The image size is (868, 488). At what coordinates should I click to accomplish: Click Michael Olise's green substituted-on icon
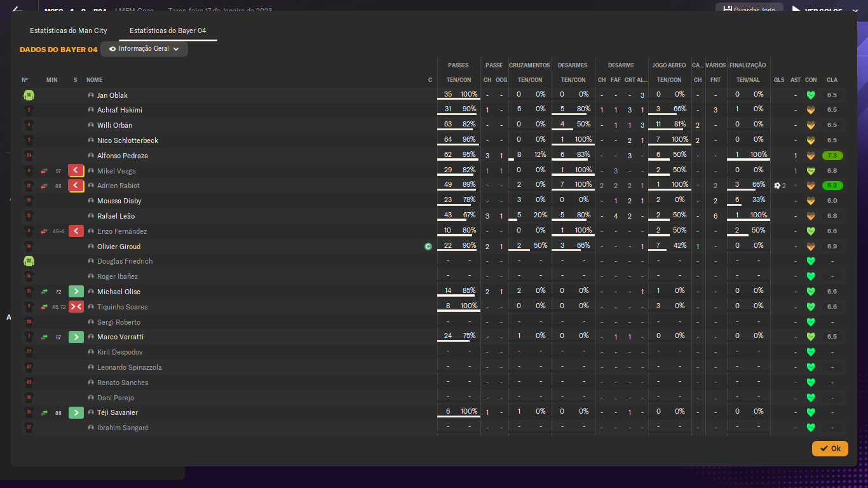[x=76, y=292]
